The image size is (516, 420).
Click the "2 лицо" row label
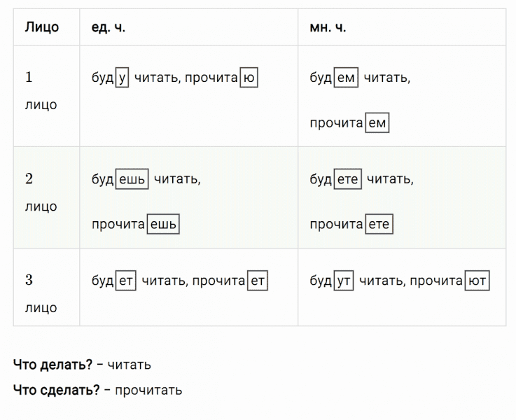tap(40, 193)
